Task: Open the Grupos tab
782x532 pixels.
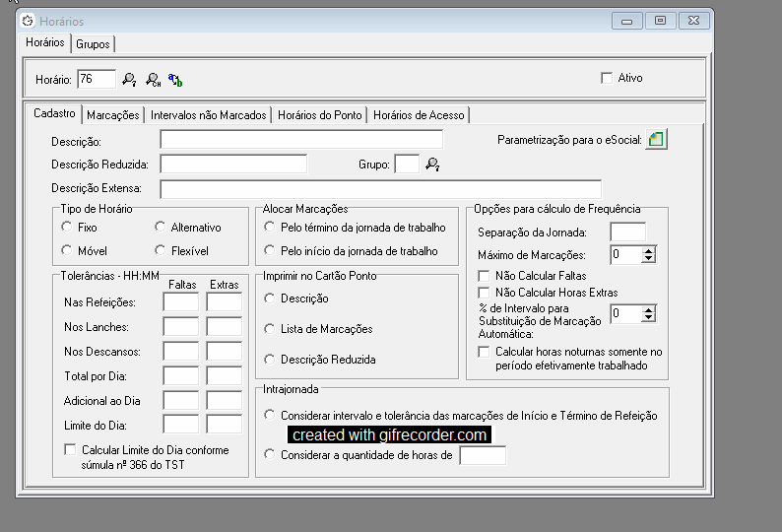Action: point(94,44)
